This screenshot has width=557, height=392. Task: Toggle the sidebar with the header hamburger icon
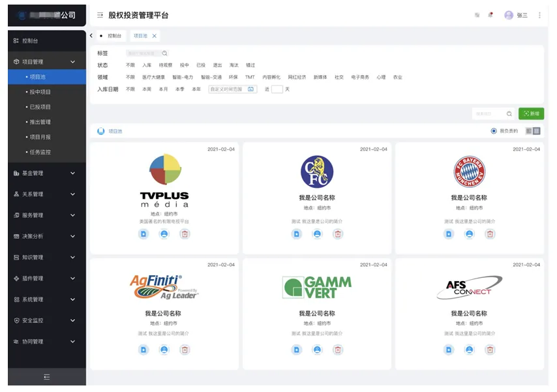[x=100, y=15]
